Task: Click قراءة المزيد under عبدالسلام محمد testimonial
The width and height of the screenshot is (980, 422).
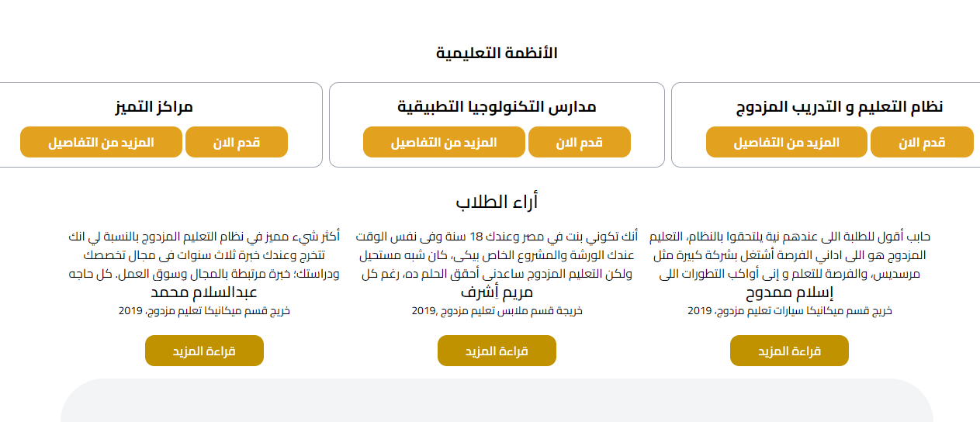Action: click(x=204, y=351)
